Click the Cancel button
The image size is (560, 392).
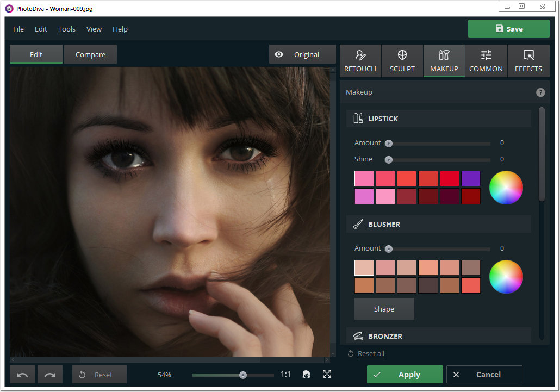click(x=484, y=374)
